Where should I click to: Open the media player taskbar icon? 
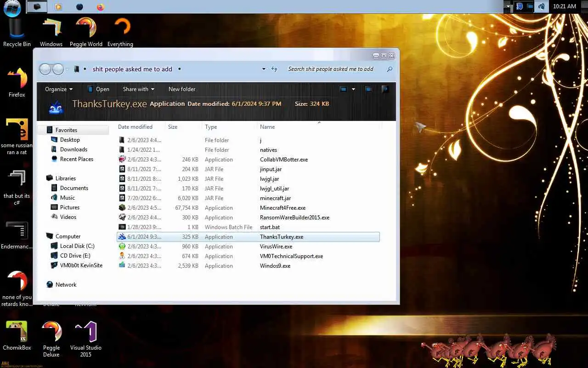click(58, 7)
